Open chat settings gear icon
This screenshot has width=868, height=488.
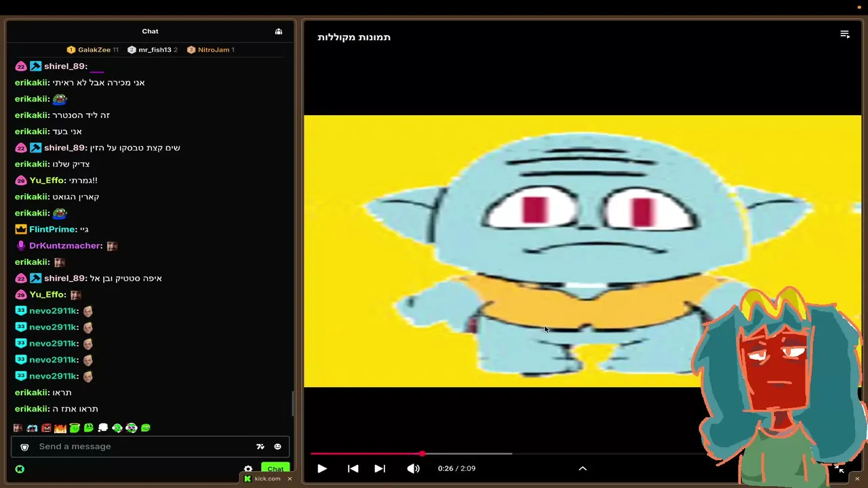(x=248, y=469)
